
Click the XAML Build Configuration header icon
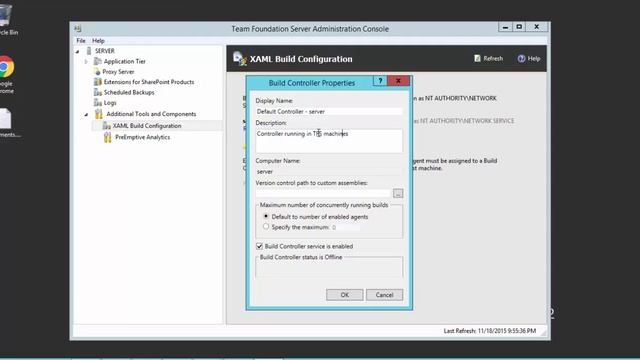(240, 59)
